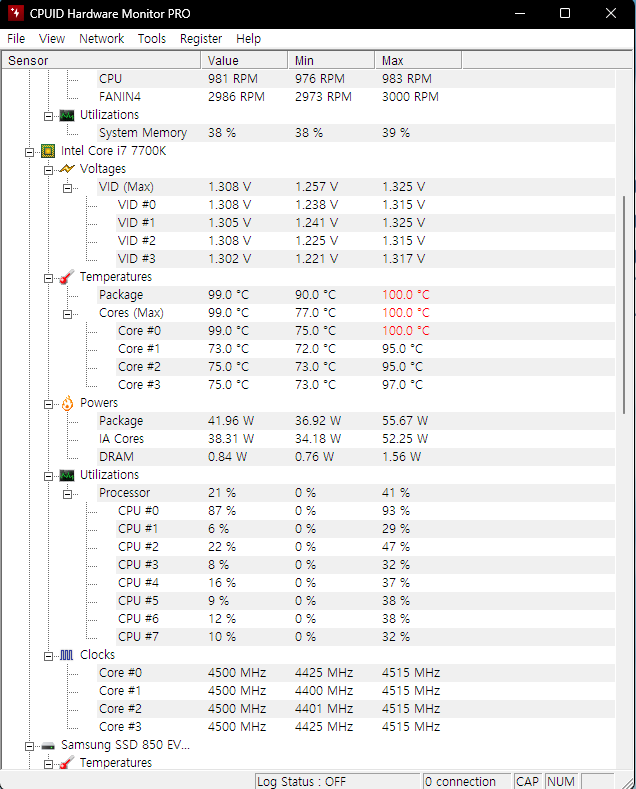This screenshot has width=636, height=789.
Task: Click the Value column header
Action: click(x=244, y=60)
